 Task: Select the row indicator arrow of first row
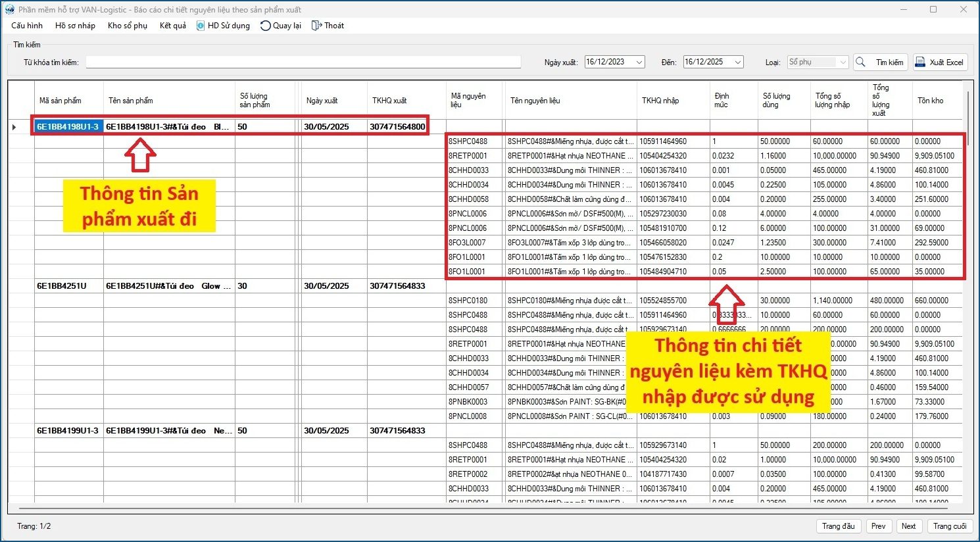(14, 127)
